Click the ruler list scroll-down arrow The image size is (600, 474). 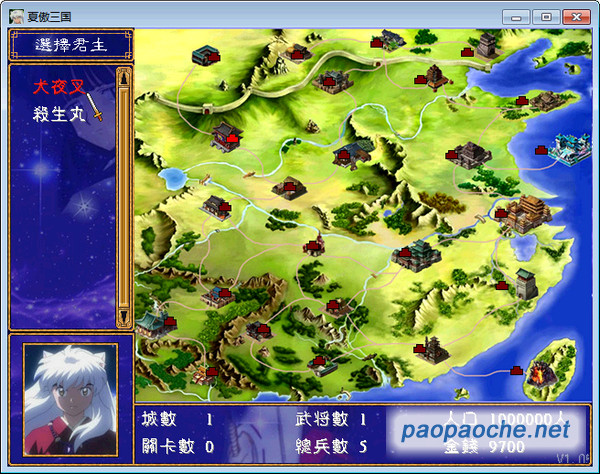pyautogui.click(x=124, y=317)
